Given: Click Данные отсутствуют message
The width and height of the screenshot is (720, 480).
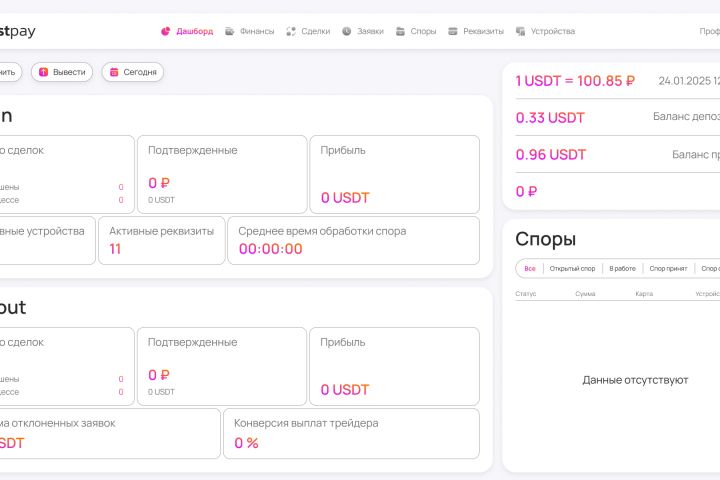Looking at the screenshot, I should pyautogui.click(x=636, y=380).
